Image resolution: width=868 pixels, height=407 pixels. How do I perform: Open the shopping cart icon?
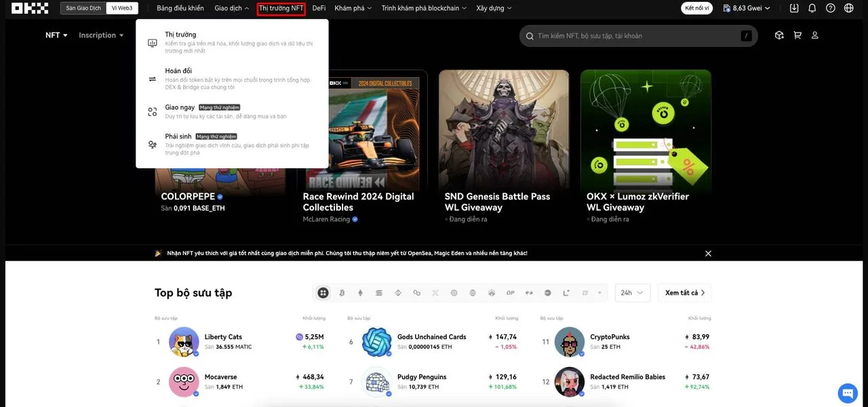[797, 35]
